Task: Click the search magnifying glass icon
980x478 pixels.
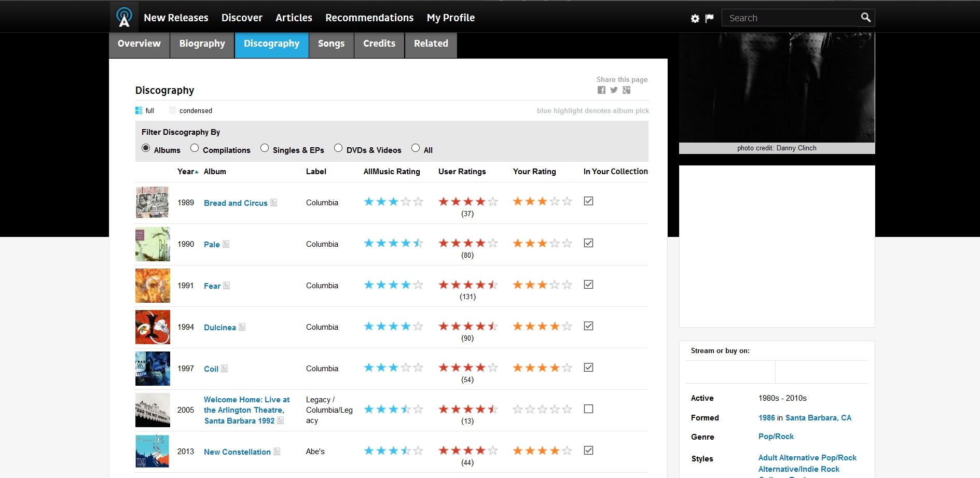Action: [x=865, y=18]
